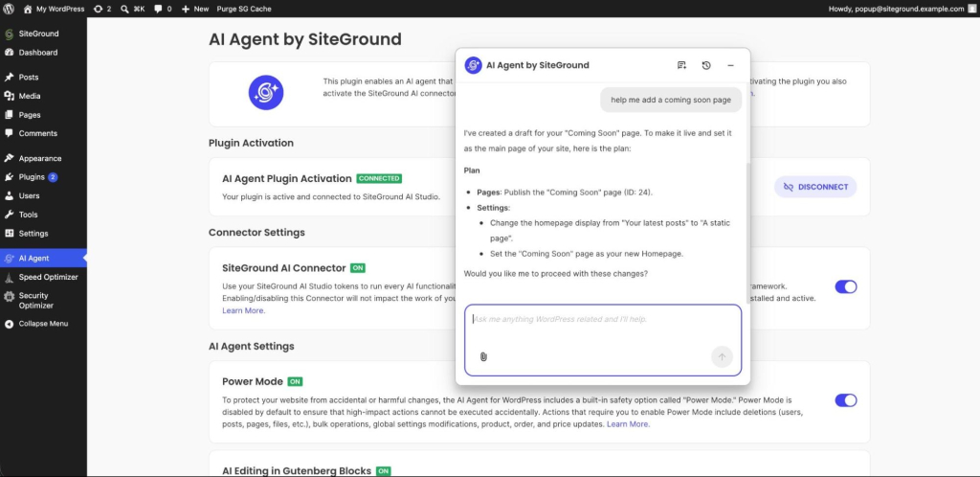Image resolution: width=980 pixels, height=477 pixels.
Task: Open Comments menu item in sidebar
Action: [x=43, y=134]
